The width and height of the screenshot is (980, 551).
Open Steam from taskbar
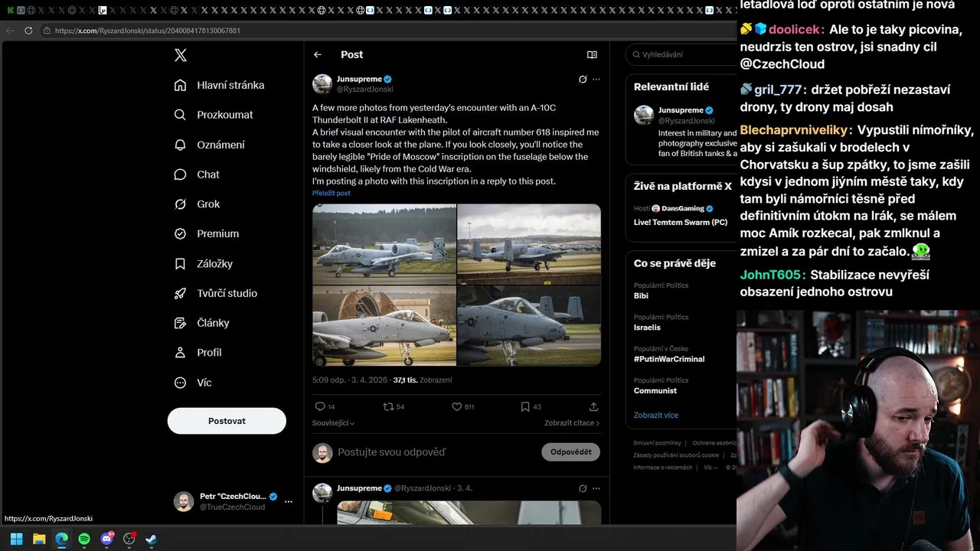point(152,539)
